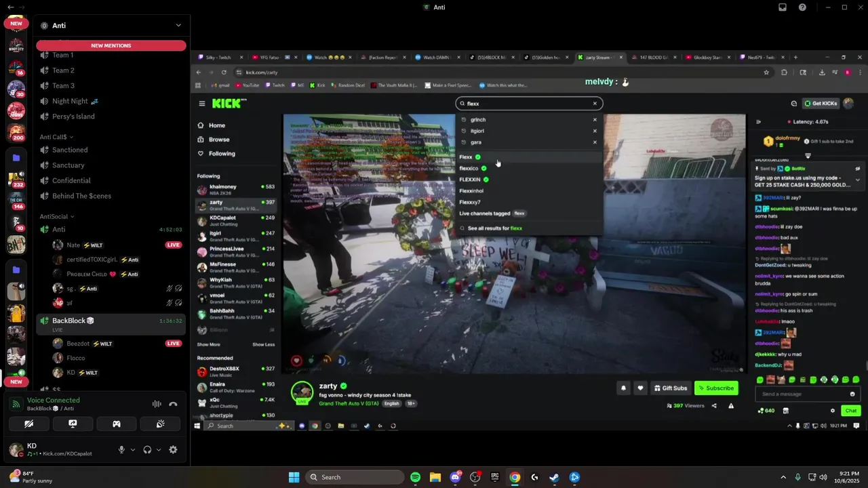The width and height of the screenshot is (868, 488).
Task: Open Discord inbox icon in title bar
Action: click(x=783, y=7)
